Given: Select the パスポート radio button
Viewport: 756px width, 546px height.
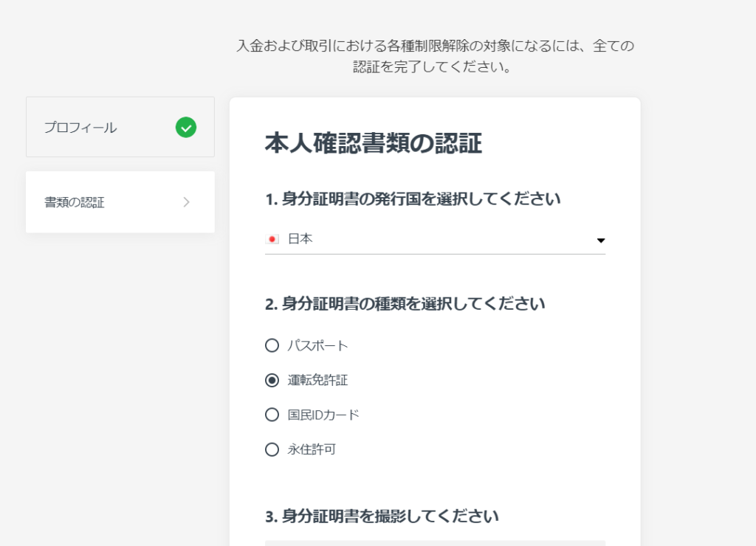Looking at the screenshot, I should tap(272, 345).
